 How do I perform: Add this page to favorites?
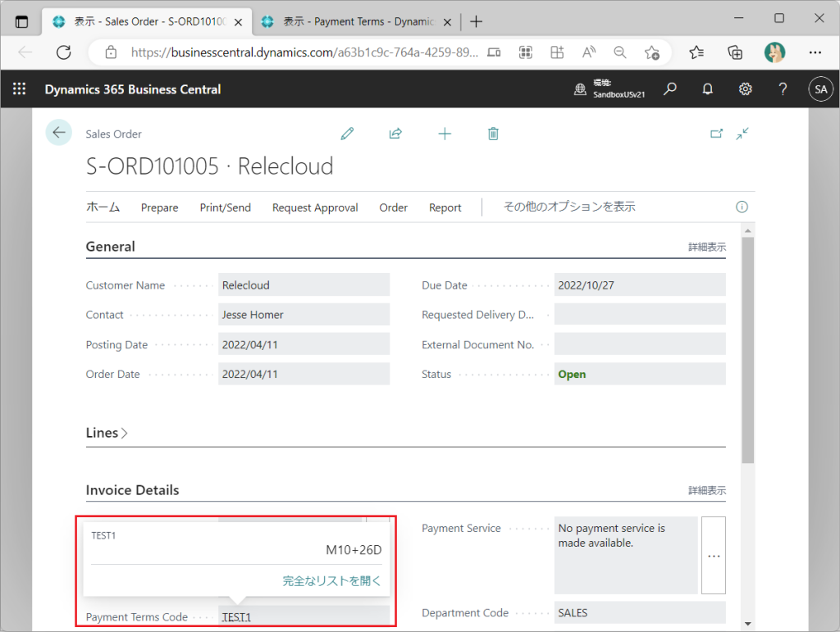(x=652, y=52)
